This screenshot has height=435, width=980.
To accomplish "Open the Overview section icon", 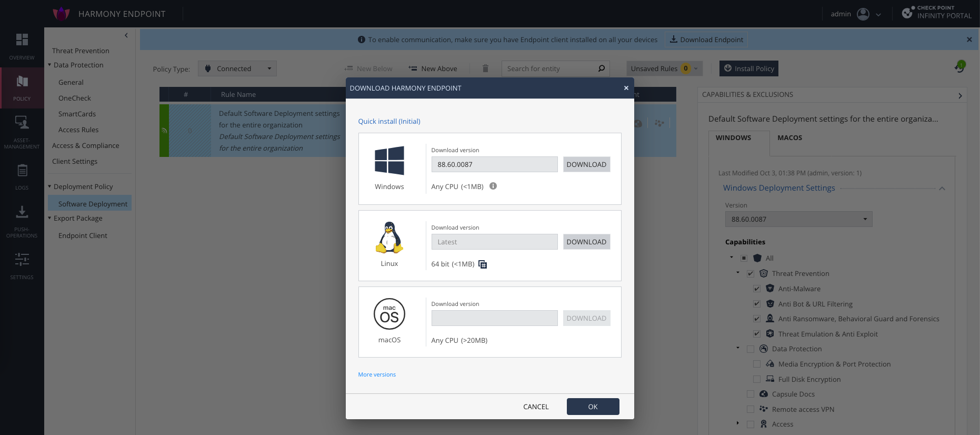I will [x=22, y=40].
